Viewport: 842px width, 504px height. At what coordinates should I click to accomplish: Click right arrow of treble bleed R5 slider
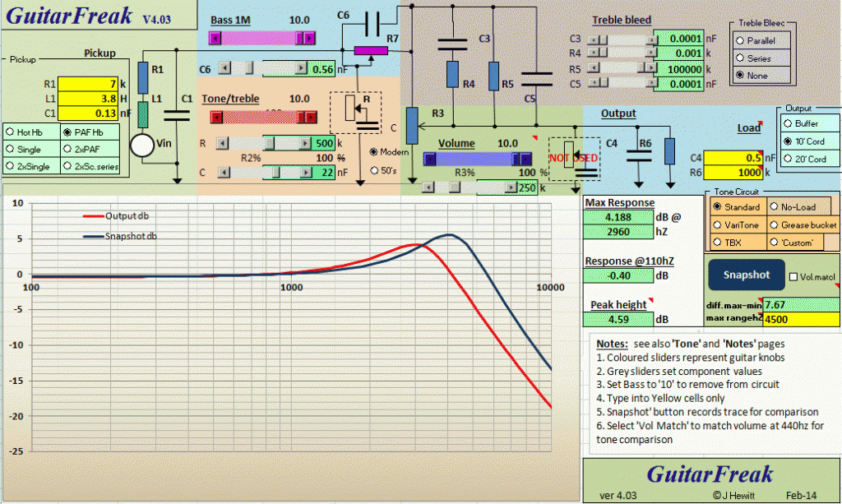pos(651,68)
